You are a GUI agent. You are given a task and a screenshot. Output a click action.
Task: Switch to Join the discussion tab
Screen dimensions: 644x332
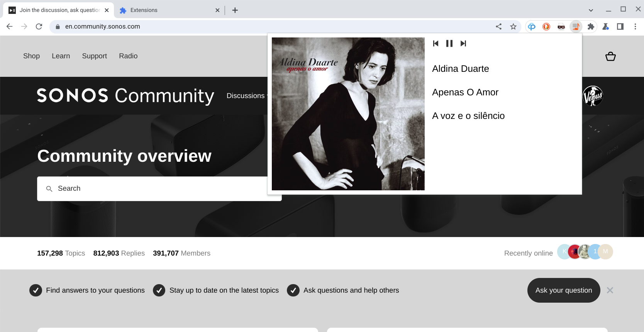click(58, 10)
